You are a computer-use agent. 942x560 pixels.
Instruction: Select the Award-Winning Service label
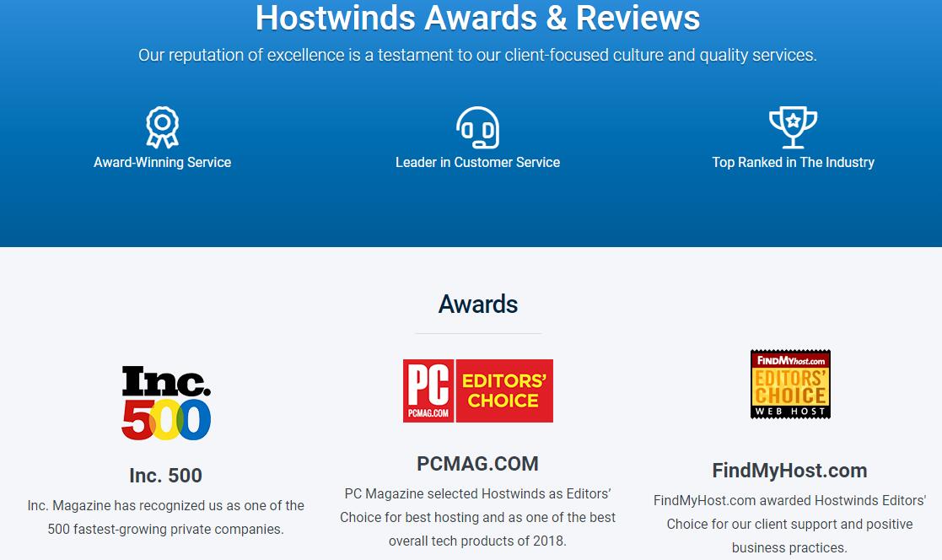(x=162, y=162)
